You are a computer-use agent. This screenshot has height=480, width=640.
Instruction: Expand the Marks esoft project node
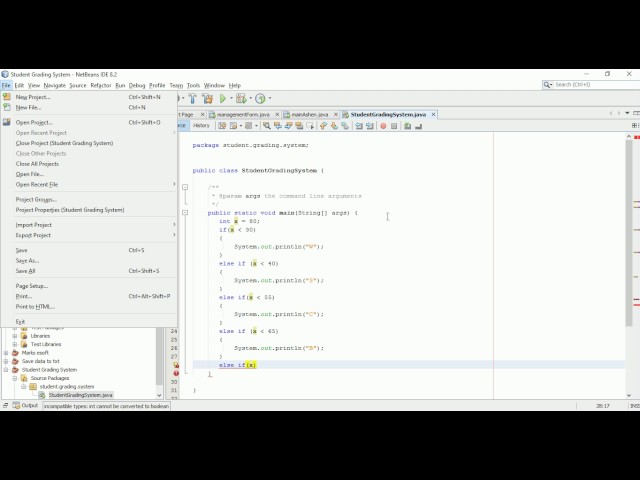(6, 353)
